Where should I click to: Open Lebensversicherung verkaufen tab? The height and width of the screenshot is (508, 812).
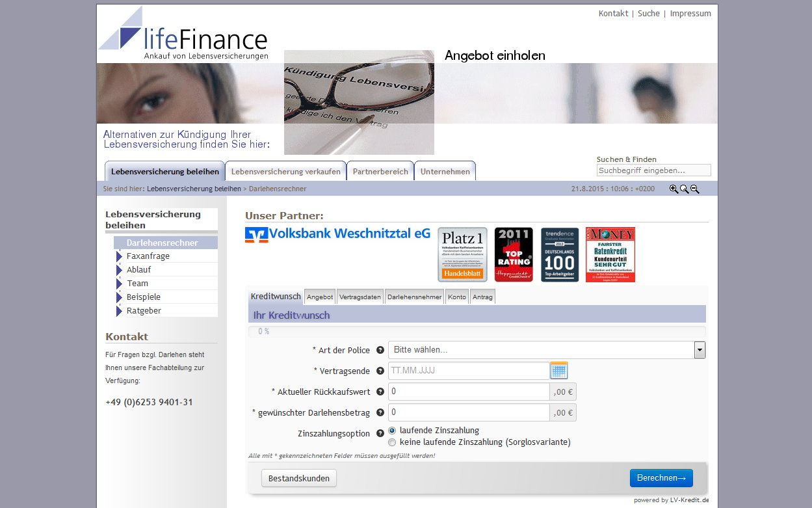pyautogui.click(x=286, y=172)
